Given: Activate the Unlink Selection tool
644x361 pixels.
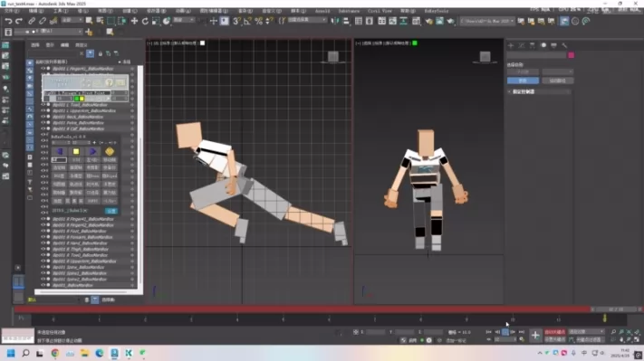Looking at the screenshot, I should [43, 21].
